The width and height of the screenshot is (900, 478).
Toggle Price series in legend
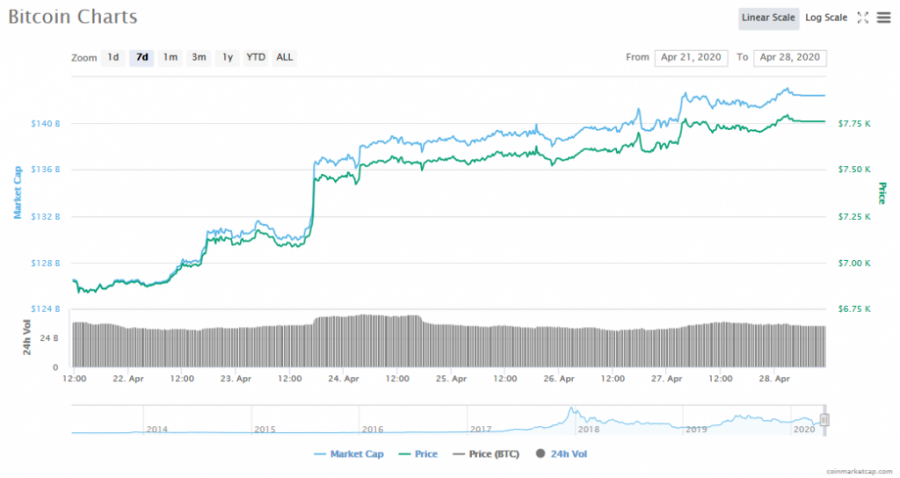418,454
